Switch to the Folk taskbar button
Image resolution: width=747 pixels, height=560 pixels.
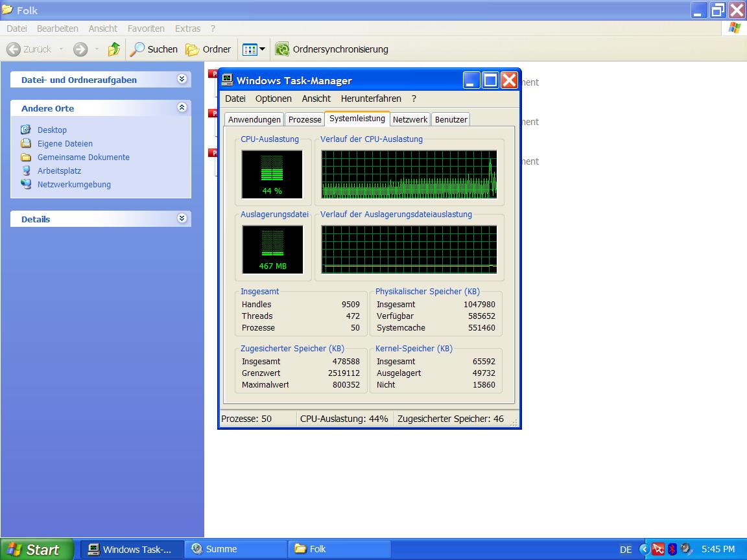point(339,550)
